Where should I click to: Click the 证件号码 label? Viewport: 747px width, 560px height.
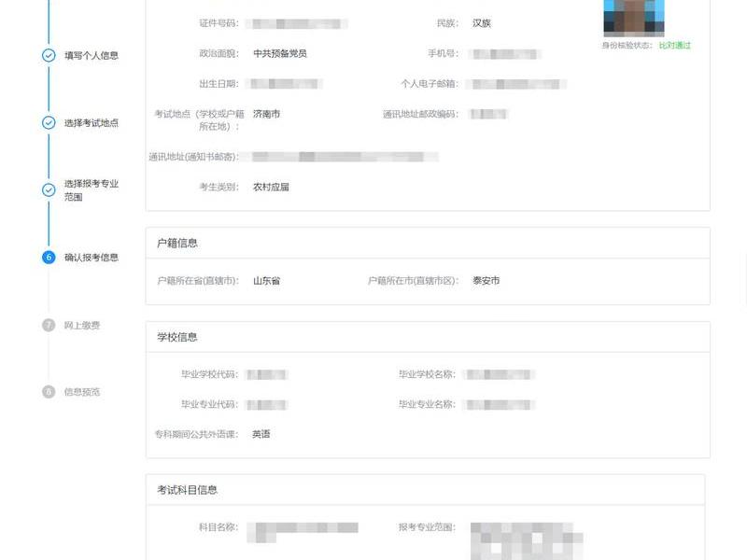[x=218, y=22]
